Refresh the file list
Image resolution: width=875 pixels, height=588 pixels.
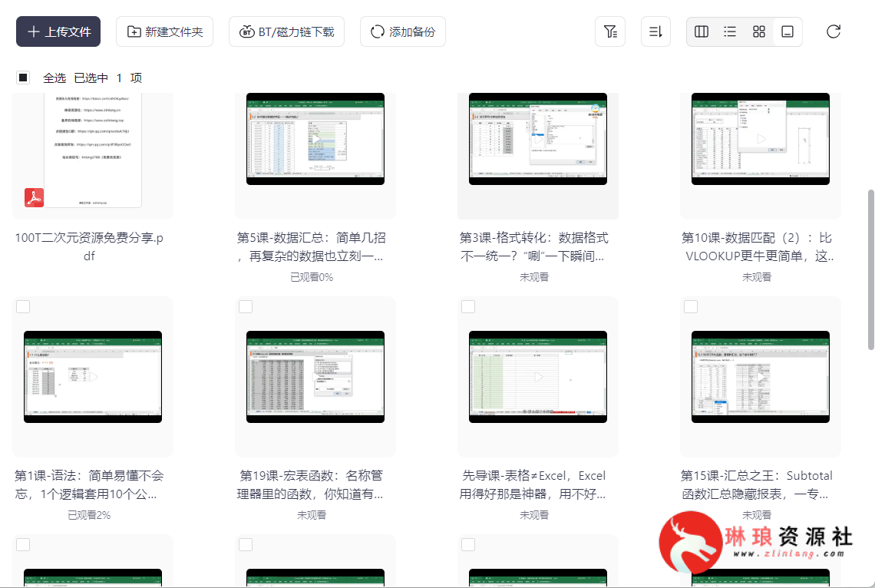coord(833,31)
